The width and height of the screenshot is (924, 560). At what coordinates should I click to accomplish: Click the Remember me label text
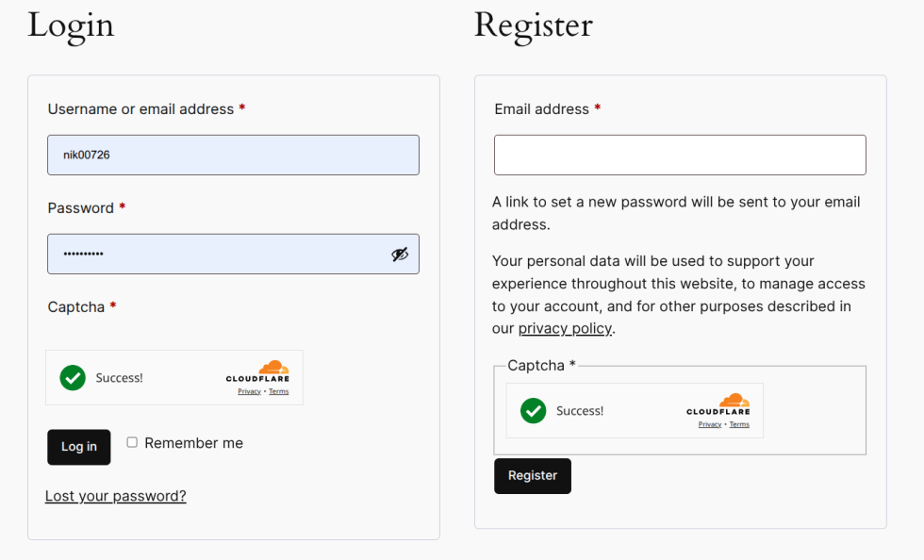[x=193, y=443]
